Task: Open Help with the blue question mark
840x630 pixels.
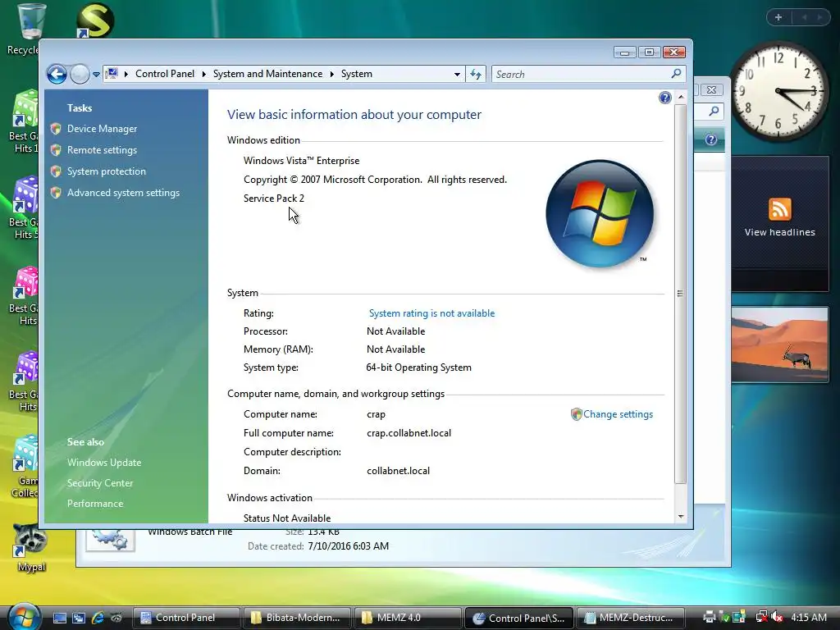Action: pyautogui.click(x=664, y=98)
